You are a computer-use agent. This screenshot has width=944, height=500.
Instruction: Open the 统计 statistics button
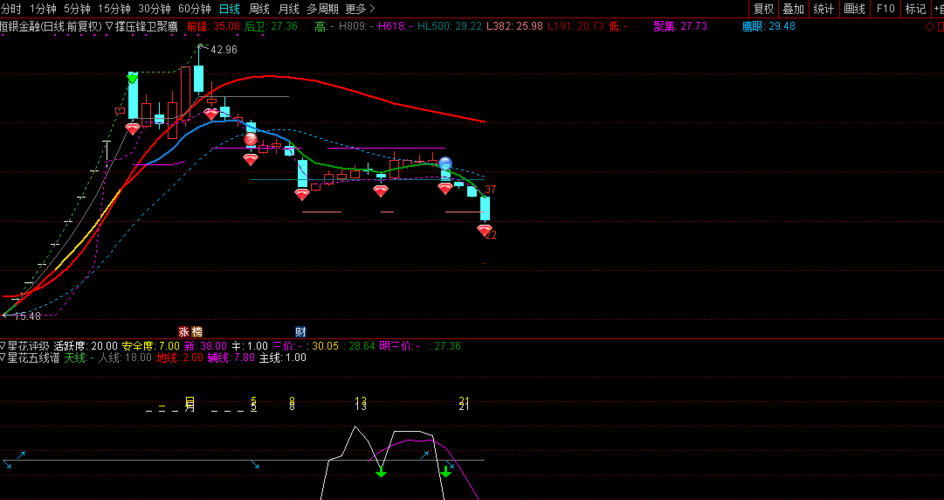point(824,9)
